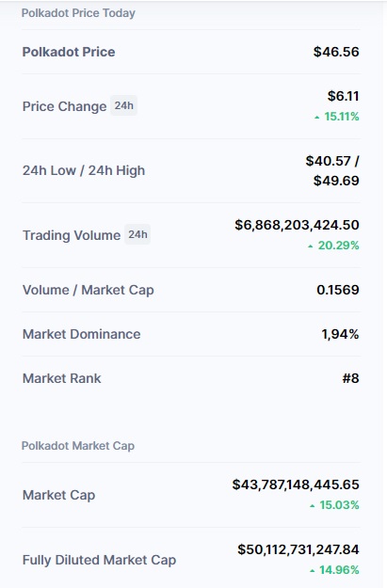
Task: Click the Volume / Market Cap label
Action: [89, 290]
